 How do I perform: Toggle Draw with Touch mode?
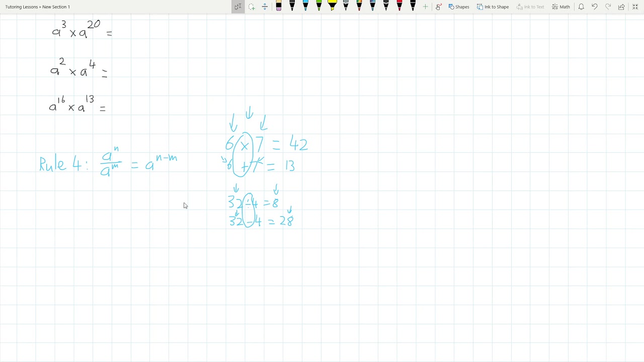tap(439, 7)
